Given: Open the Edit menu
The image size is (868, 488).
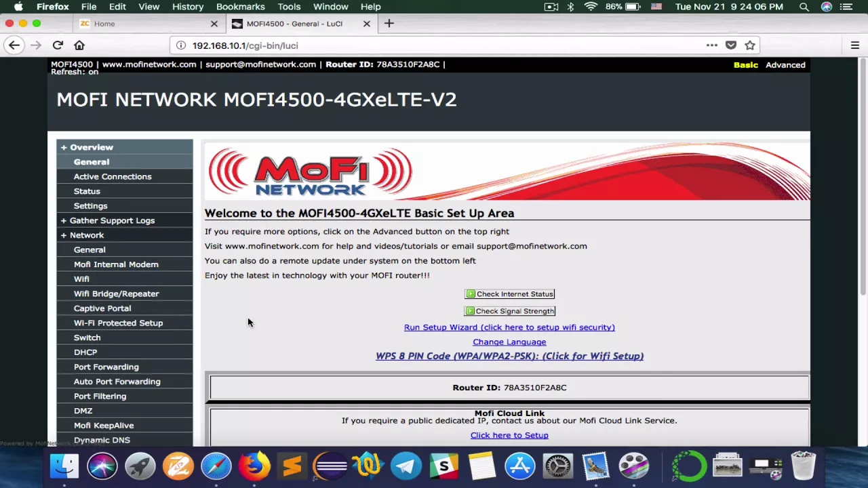Looking at the screenshot, I should pos(117,7).
